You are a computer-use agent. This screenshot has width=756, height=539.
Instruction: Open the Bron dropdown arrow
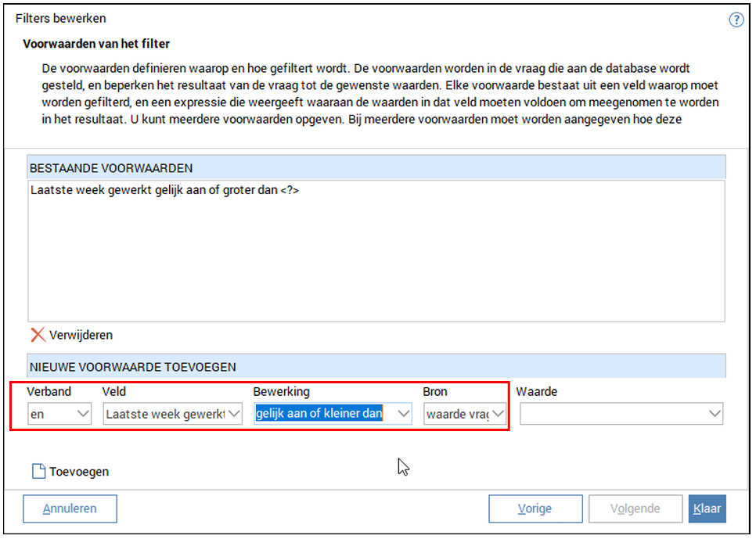click(498, 414)
